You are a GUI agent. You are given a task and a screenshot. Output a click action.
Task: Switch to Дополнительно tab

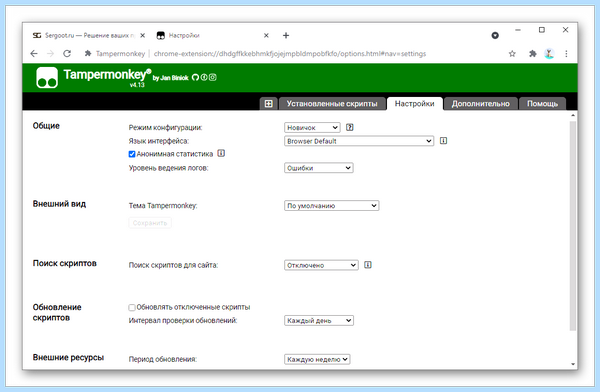(x=481, y=104)
